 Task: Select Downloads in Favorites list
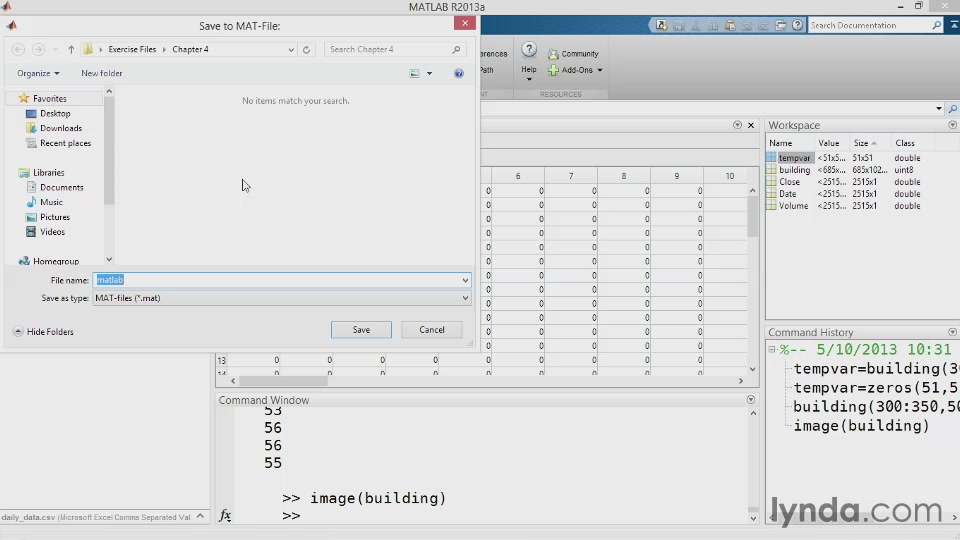61,129
